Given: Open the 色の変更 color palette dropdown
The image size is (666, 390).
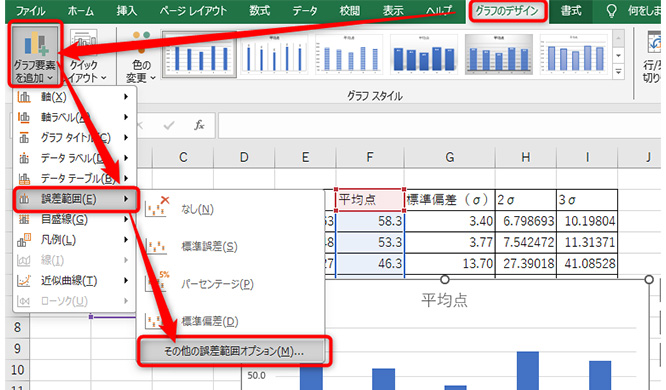Looking at the screenshot, I should pos(141,56).
